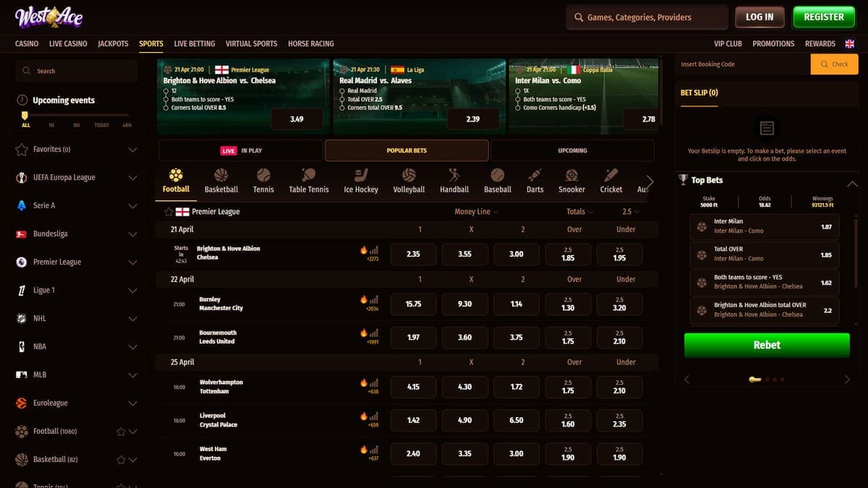Select the Snooker sport icon
Viewport: 868px width, 488px height.
click(571, 175)
